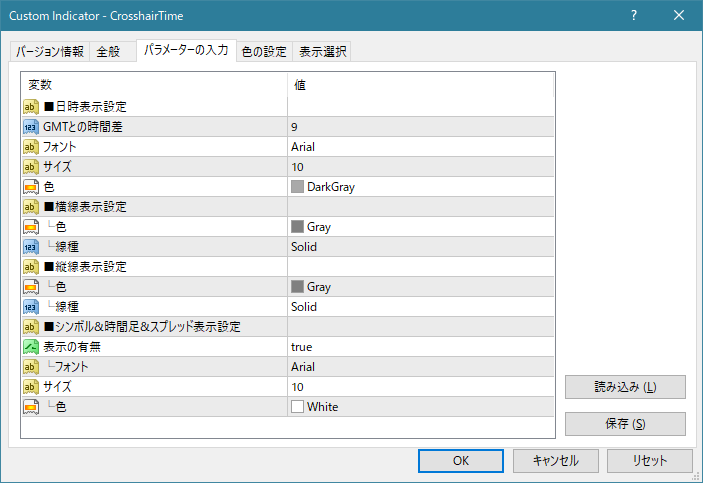Click the string icon beside ■日時表示設定
The width and height of the screenshot is (703, 483).
[31, 107]
